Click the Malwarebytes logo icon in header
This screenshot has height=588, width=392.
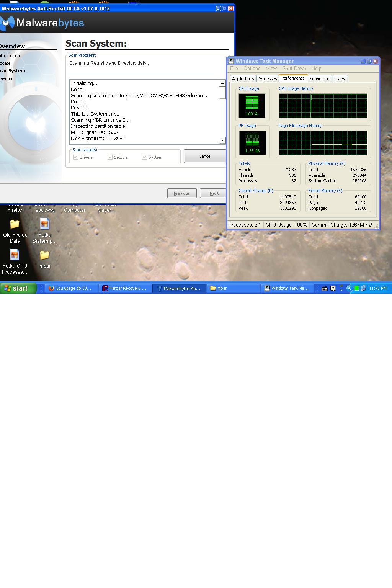coord(7,23)
